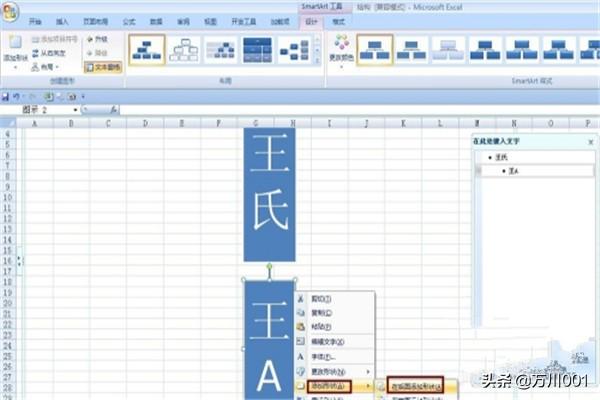Image resolution: width=600 pixels, height=400 pixels.
Task: Expand the 更改形状 submenu arrow
Action: click(x=368, y=372)
